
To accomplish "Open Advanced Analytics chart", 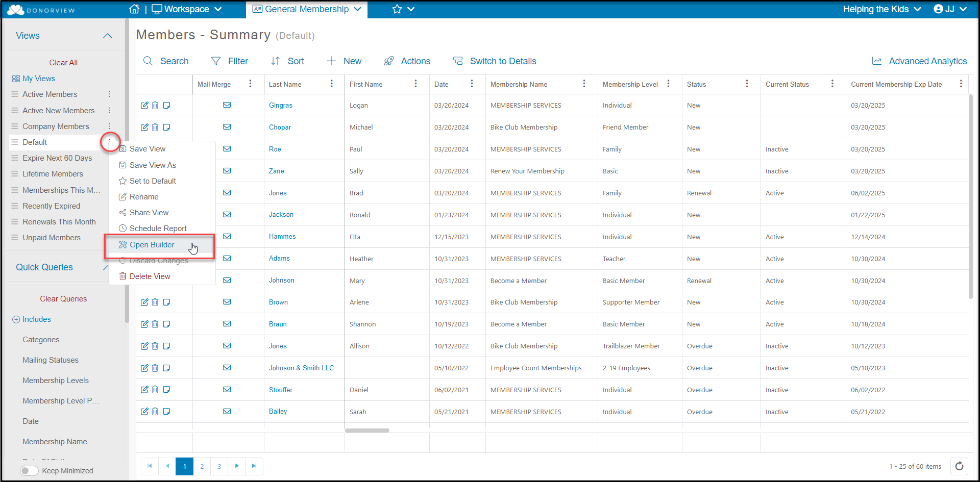I will tap(919, 61).
